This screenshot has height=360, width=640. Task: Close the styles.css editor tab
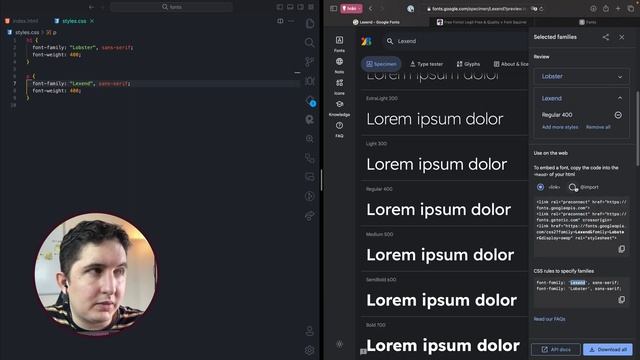click(x=92, y=21)
